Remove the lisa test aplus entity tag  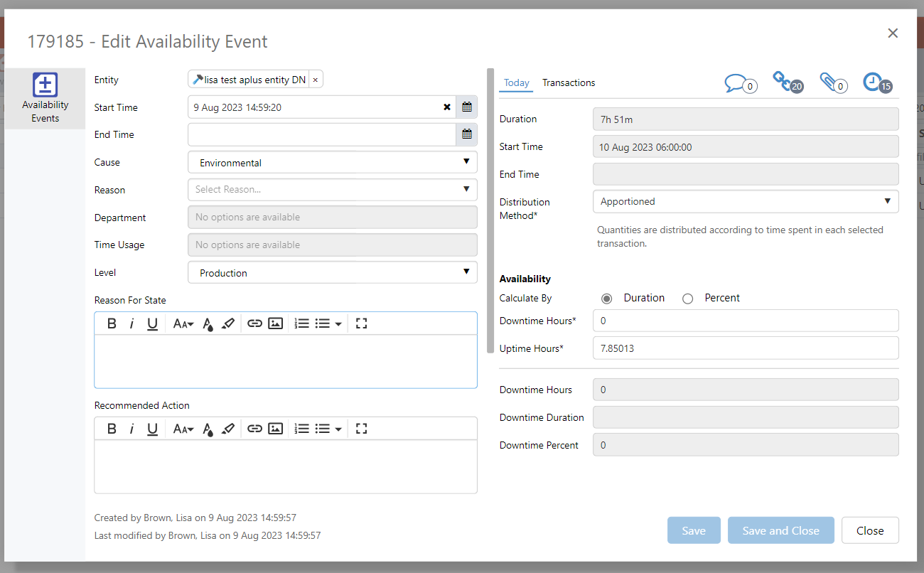tap(316, 80)
